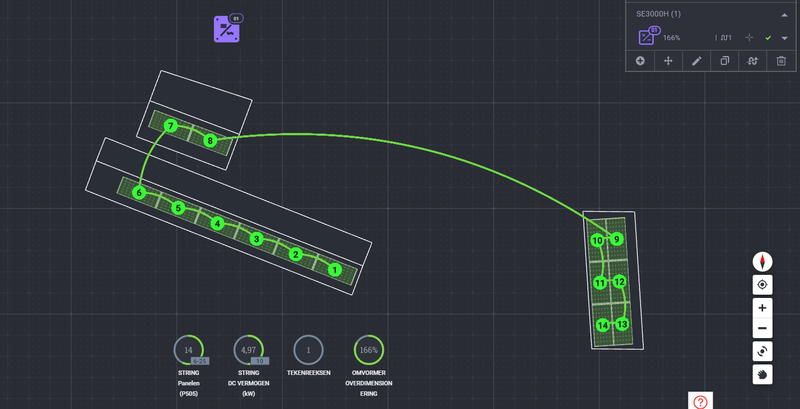
Task: Select panel node 11
Action: tap(601, 283)
